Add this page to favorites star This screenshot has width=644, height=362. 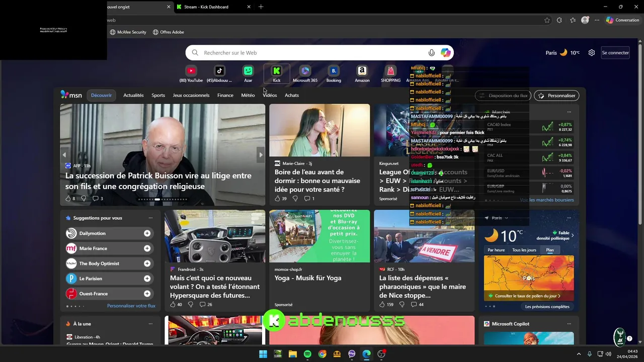tap(547, 20)
